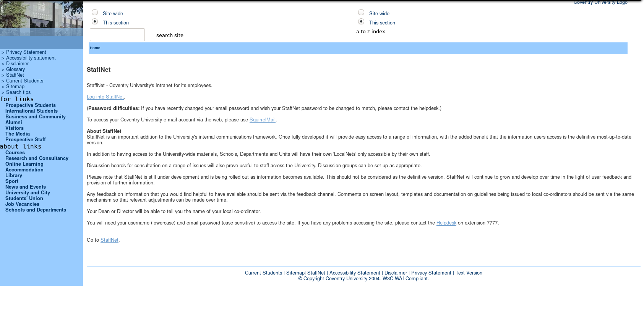Open the Sport link

[12, 181]
